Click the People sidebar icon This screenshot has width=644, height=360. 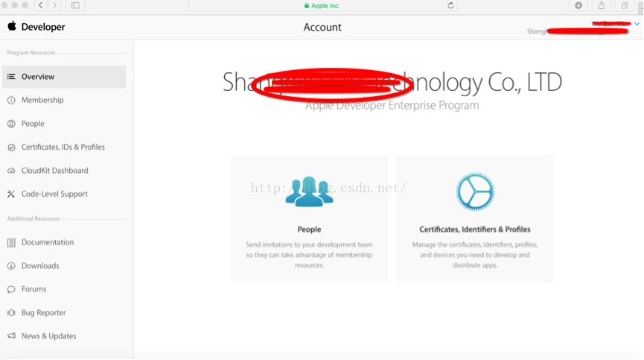point(11,124)
